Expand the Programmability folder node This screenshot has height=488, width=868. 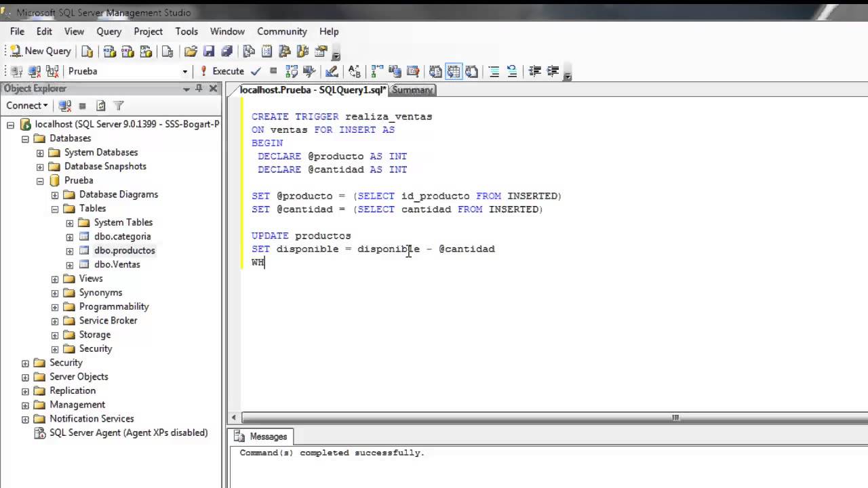tap(55, 307)
